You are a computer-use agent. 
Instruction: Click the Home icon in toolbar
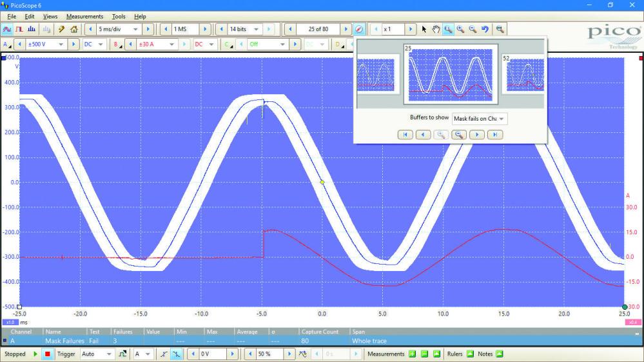[x=73, y=30]
